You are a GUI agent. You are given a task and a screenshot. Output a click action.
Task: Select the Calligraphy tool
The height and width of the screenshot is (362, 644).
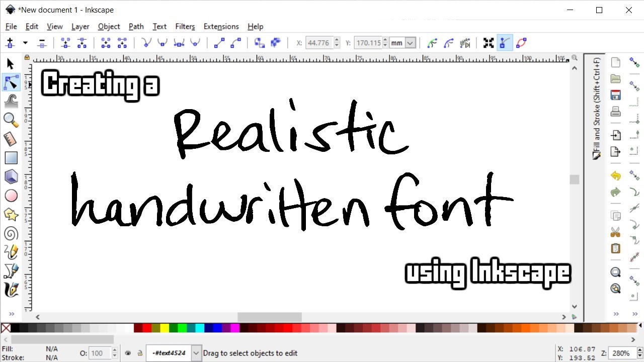(11, 290)
